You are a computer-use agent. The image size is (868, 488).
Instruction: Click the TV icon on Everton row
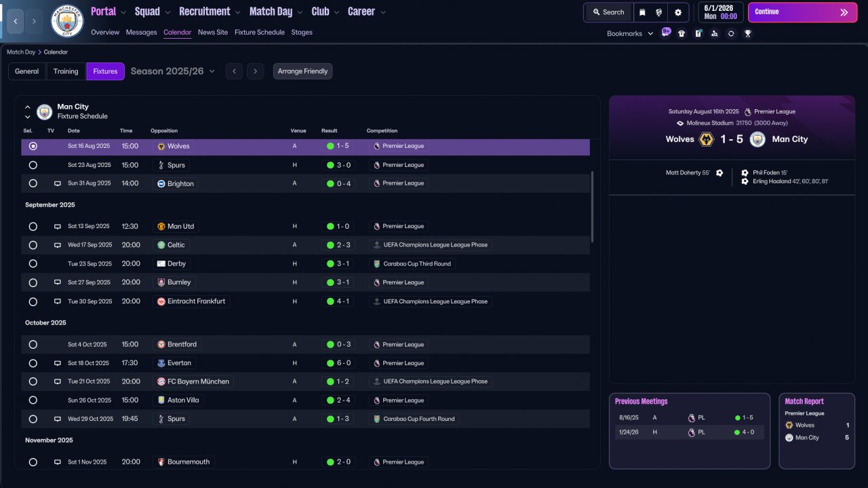coord(58,363)
